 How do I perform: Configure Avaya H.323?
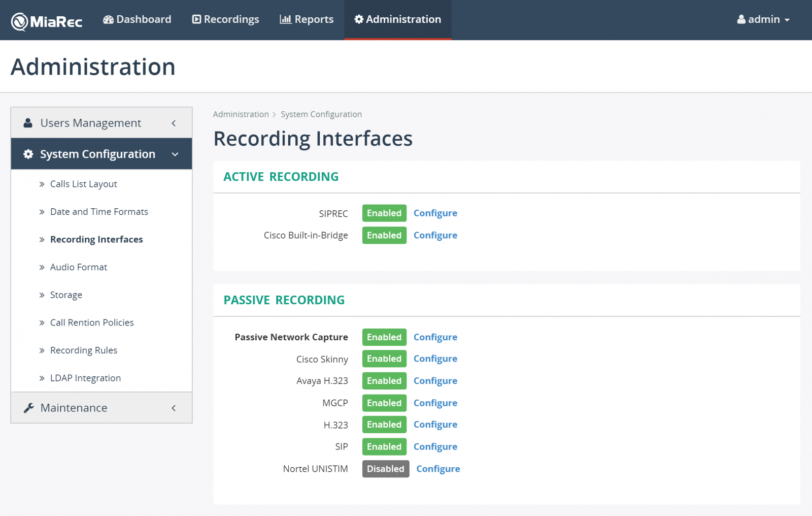click(435, 381)
